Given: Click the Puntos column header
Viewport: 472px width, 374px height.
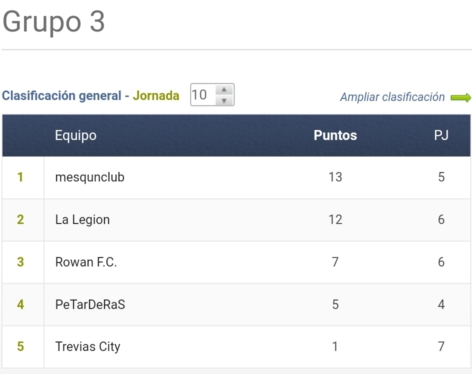Looking at the screenshot, I should pyautogui.click(x=335, y=135).
